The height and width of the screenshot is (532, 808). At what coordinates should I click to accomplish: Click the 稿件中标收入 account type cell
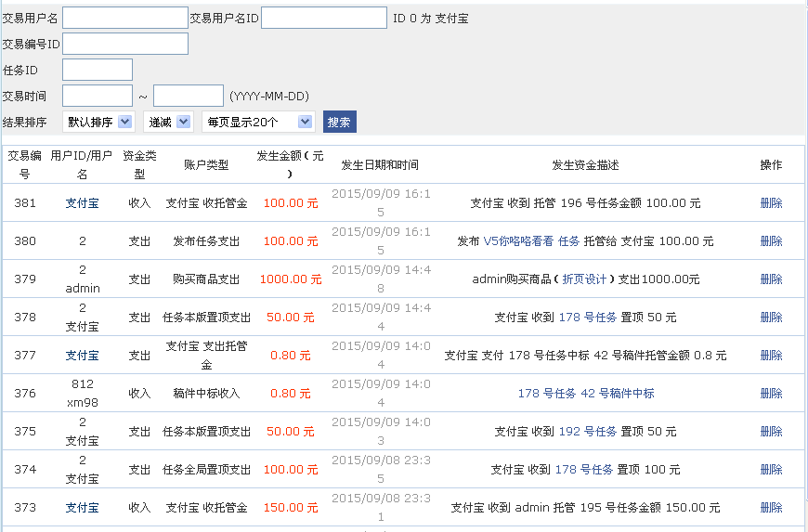click(206, 394)
